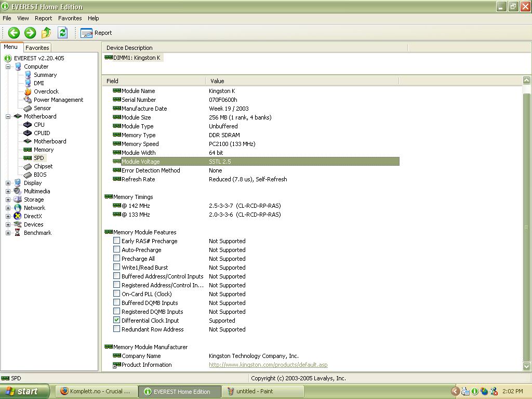Image resolution: width=532 pixels, height=399 pixels.
Task: Select the Benchmark hourglass icon
Action: 18,233
